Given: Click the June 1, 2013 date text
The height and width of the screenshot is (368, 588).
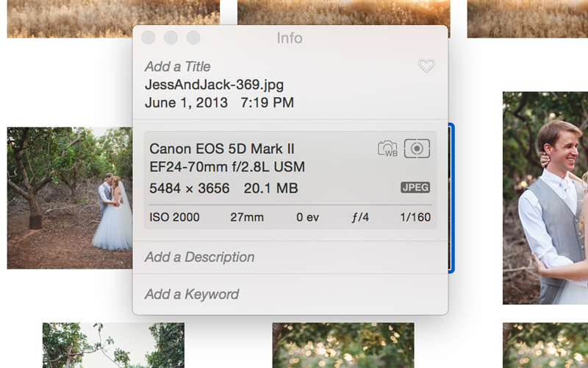Looking at the screenshot, I should click(186, 102).
